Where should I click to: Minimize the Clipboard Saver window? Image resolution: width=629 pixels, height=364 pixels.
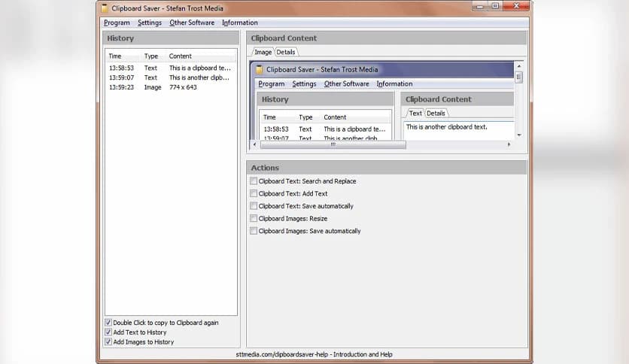pyautogui.click(x=480, y=6)
